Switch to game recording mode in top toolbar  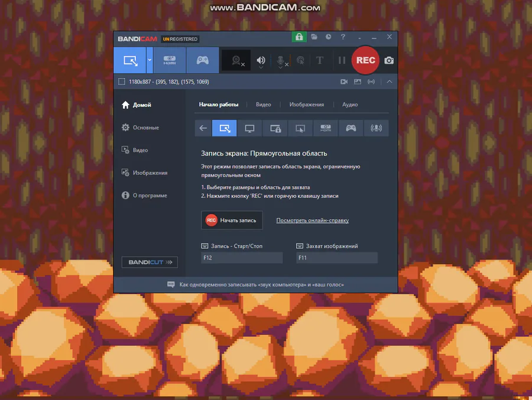(203, 60)
